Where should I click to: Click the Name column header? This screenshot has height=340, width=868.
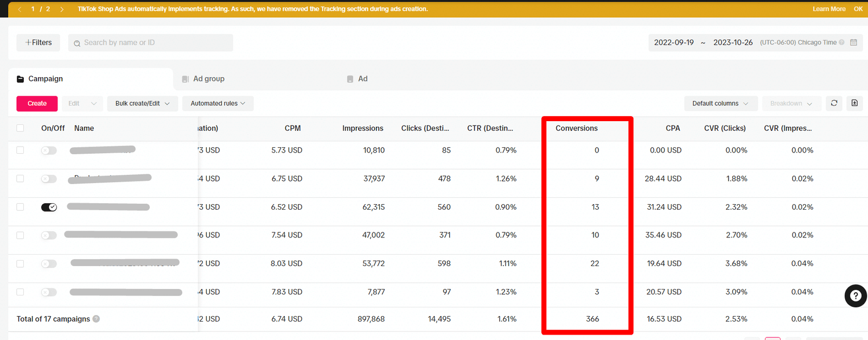click(84, 128)
